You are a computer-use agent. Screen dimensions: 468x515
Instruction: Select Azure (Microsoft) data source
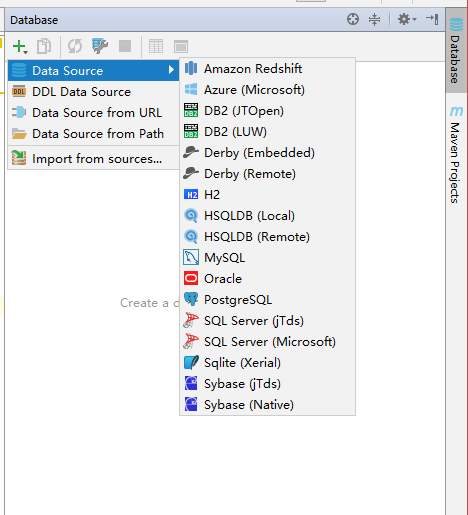pyautogui.click(x=267, y=90)
